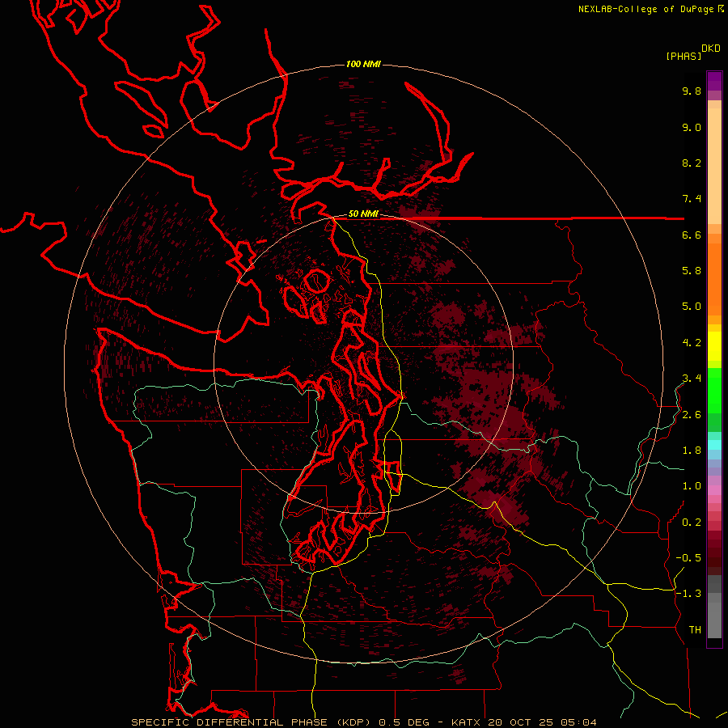Screen dimensions: 728x728
Task: Pick the gray segment of the color bar
Action: point(714,608)
